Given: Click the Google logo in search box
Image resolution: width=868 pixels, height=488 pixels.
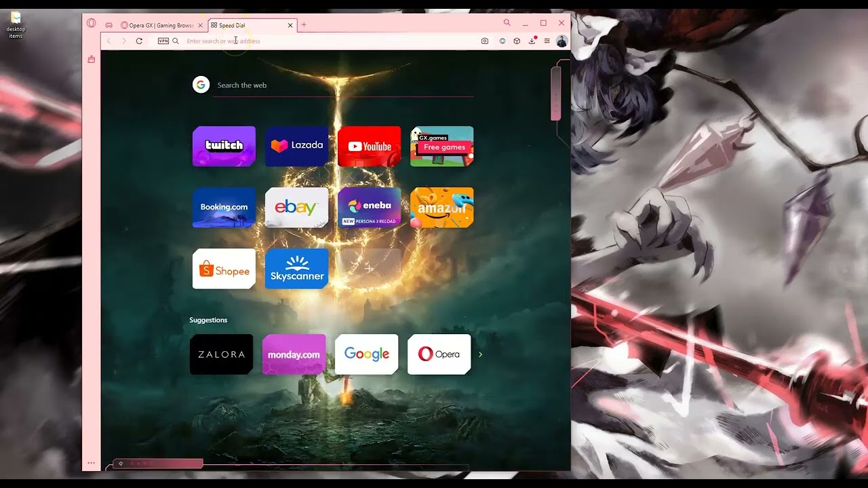Looking at the screenshot, I should tap(201, 85).
